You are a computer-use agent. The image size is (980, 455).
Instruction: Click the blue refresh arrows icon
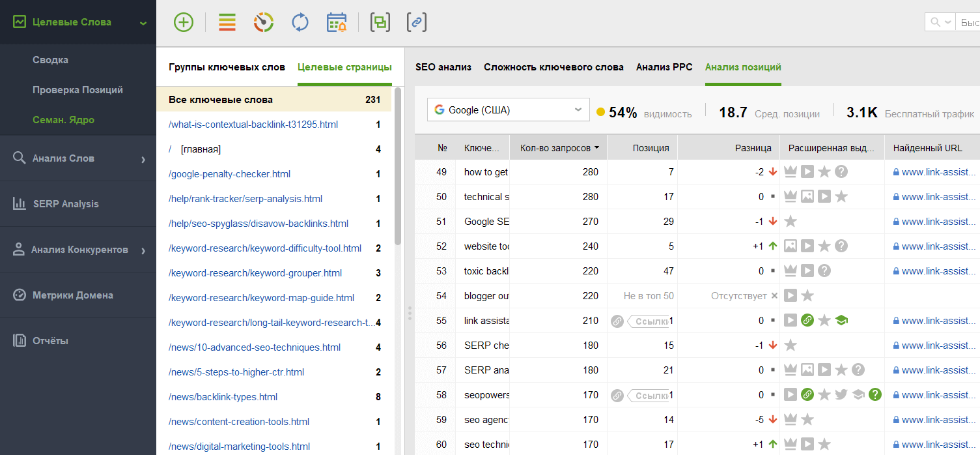pyautogui.click(x=300, y=22)
